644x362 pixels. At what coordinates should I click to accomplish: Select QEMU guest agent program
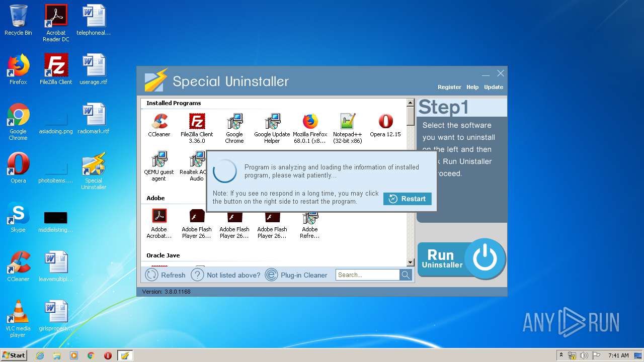[x=159, y=166]
